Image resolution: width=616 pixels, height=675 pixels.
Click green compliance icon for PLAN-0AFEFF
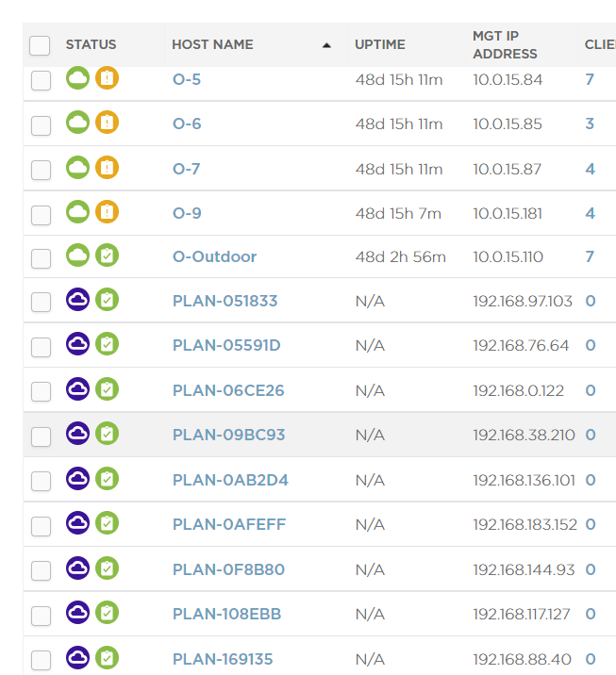click(107, 523)
